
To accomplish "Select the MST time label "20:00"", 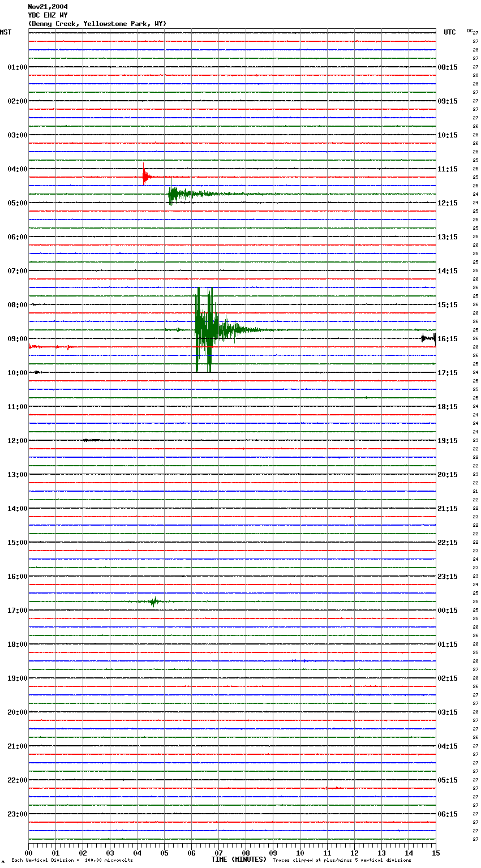I will click(18, 712).
